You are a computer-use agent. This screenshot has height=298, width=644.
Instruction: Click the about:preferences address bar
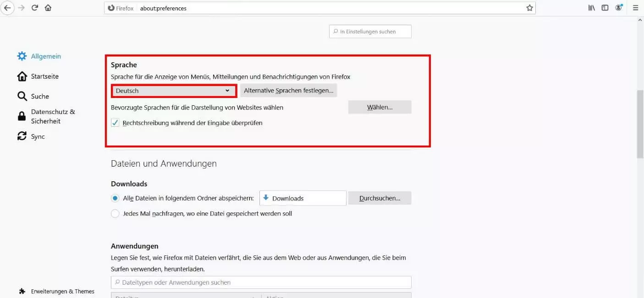pyautogui.click(x=320, y=8)
